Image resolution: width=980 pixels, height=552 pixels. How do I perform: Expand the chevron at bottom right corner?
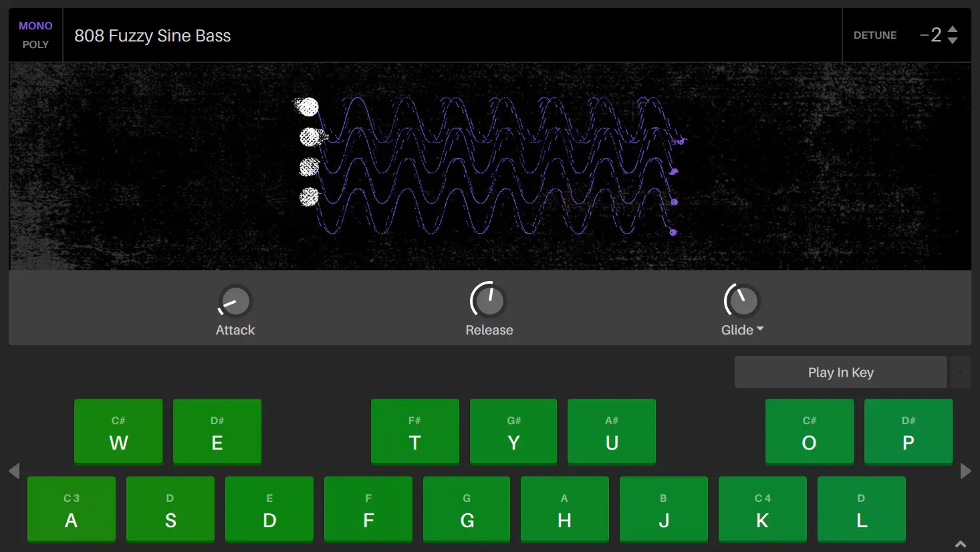961,544
